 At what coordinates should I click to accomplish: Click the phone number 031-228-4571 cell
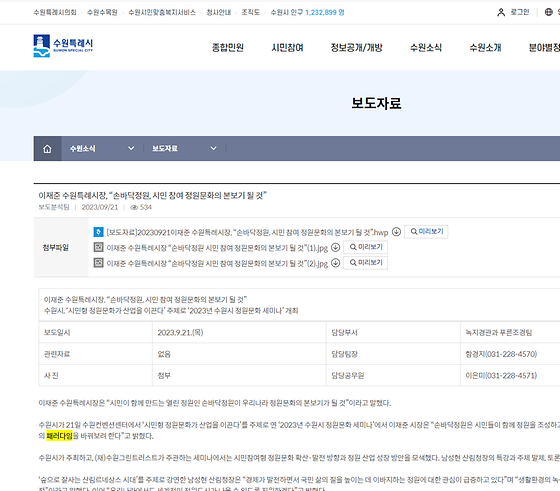coord(510,375)
